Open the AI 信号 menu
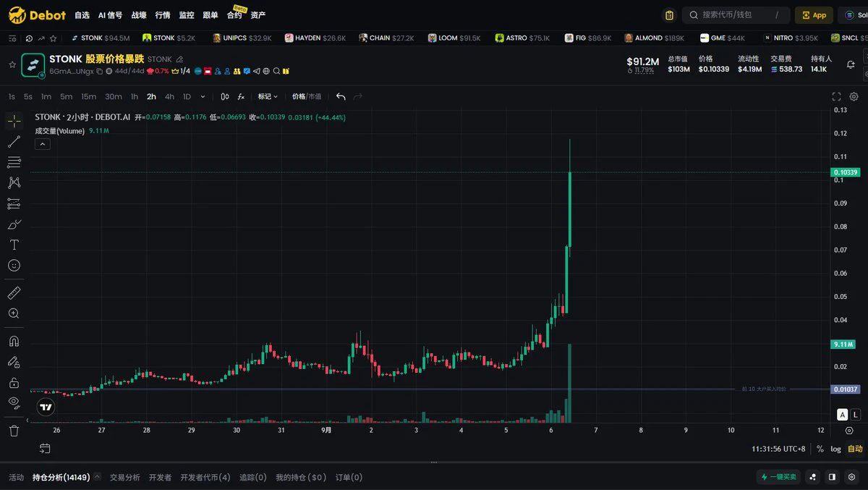The image size is (868, 490). pos(110,15)
